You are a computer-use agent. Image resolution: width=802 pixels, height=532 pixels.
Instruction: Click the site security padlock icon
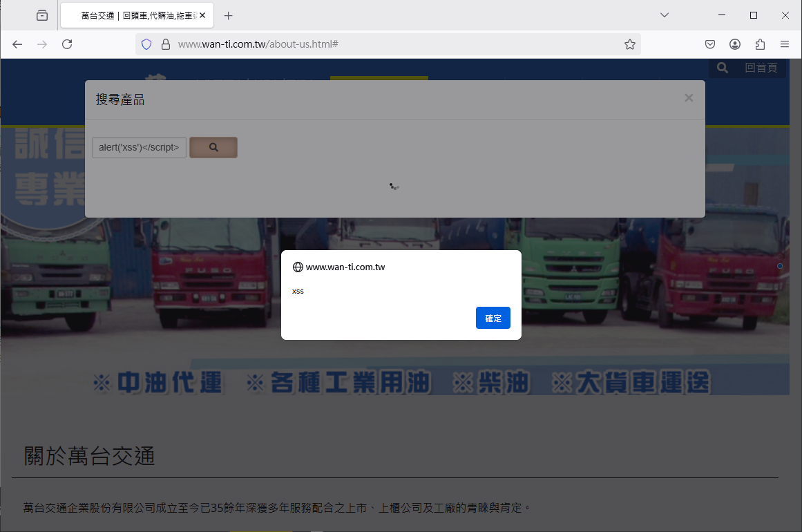(166, 44)
